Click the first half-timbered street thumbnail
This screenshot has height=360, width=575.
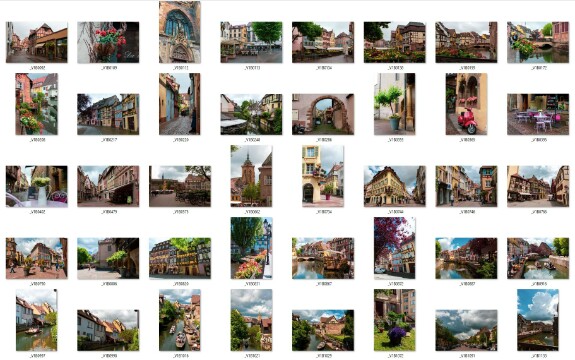tap(36, 42)
